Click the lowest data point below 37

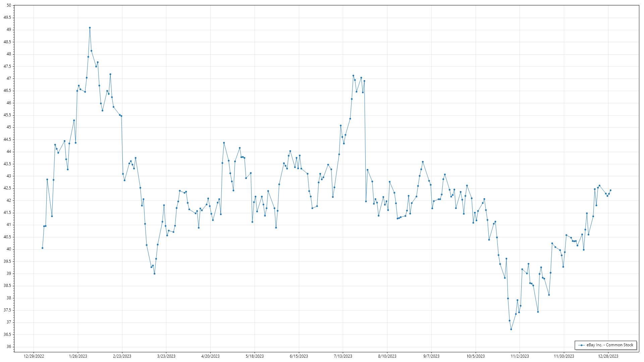point(511,329)
